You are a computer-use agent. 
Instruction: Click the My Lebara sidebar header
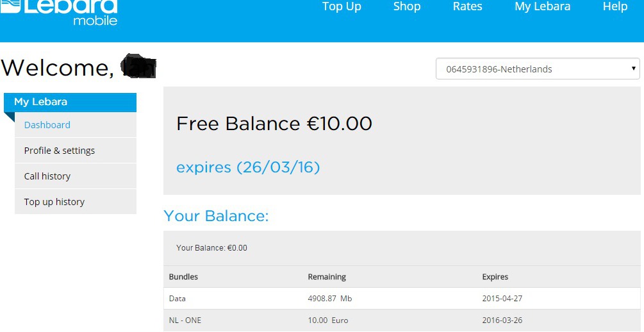70,102
